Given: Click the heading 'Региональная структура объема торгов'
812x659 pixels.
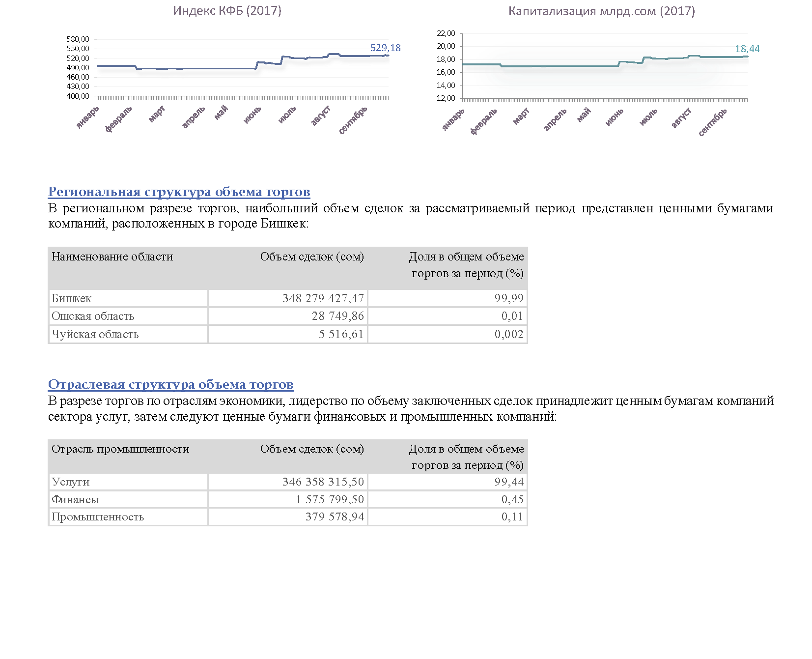Looking at the screenshot, I should 179,192.
